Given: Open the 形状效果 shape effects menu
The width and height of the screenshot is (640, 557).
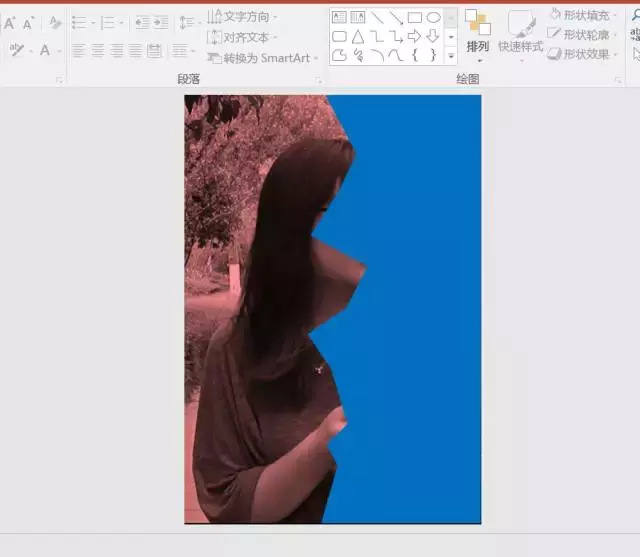Looking at the screenshot, I should tap(583, 54).
